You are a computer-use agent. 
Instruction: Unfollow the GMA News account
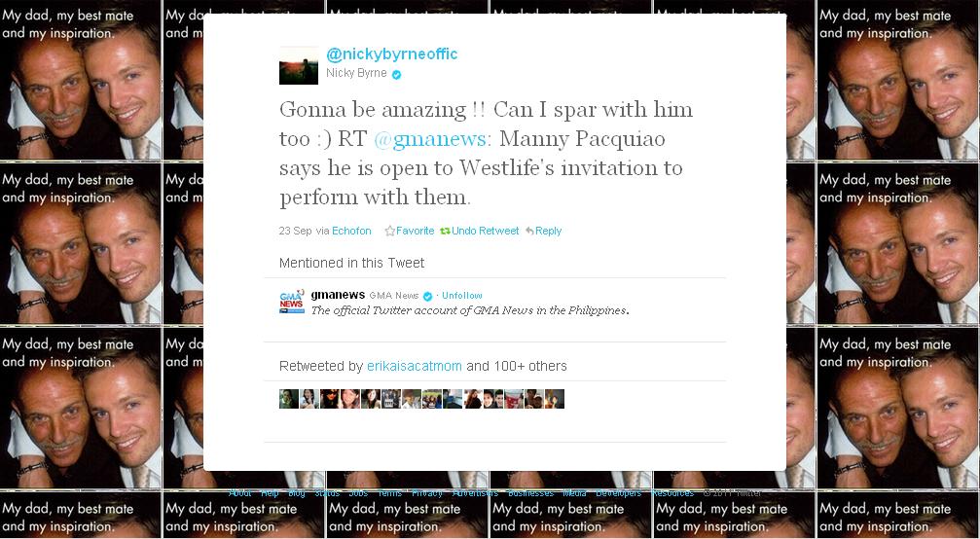pos(462,296)
